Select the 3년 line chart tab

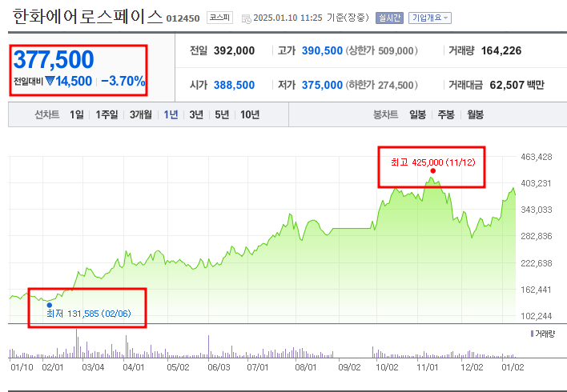pos(196,115)
